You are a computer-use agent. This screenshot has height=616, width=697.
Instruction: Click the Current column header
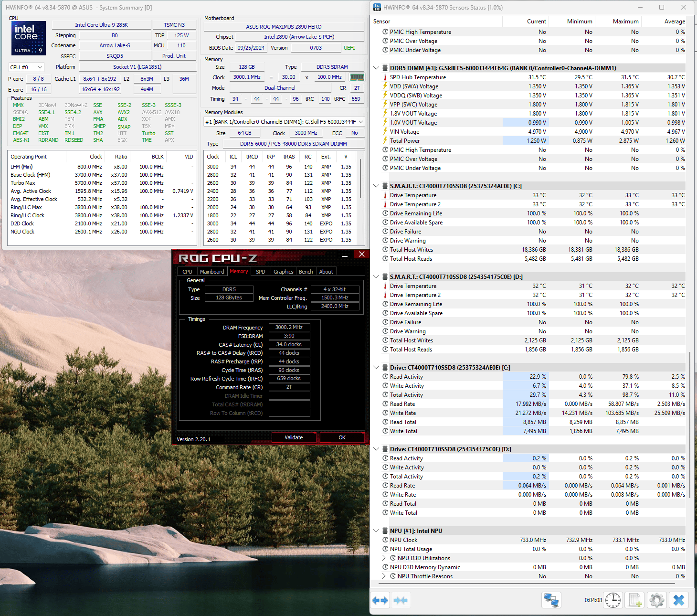(526, 21)
